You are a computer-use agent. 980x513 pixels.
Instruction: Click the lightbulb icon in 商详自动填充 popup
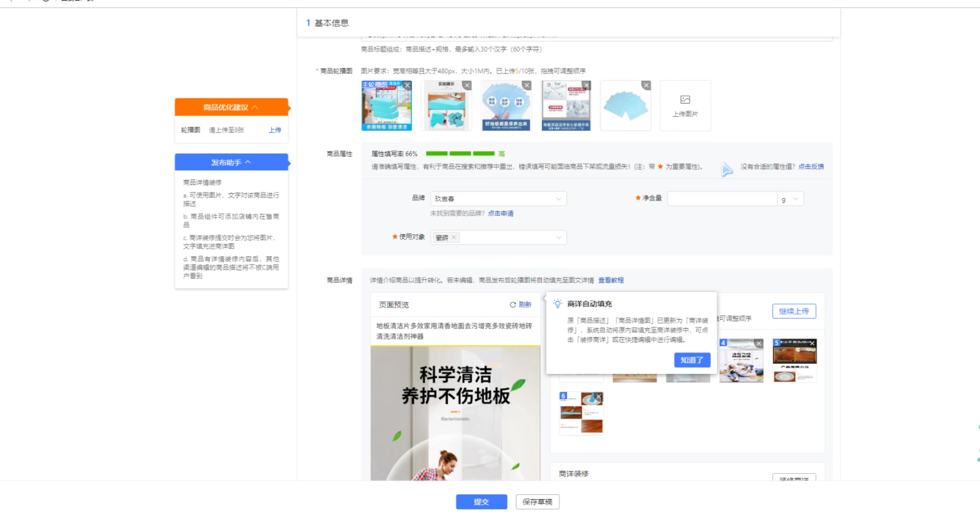tap(557, 304)
